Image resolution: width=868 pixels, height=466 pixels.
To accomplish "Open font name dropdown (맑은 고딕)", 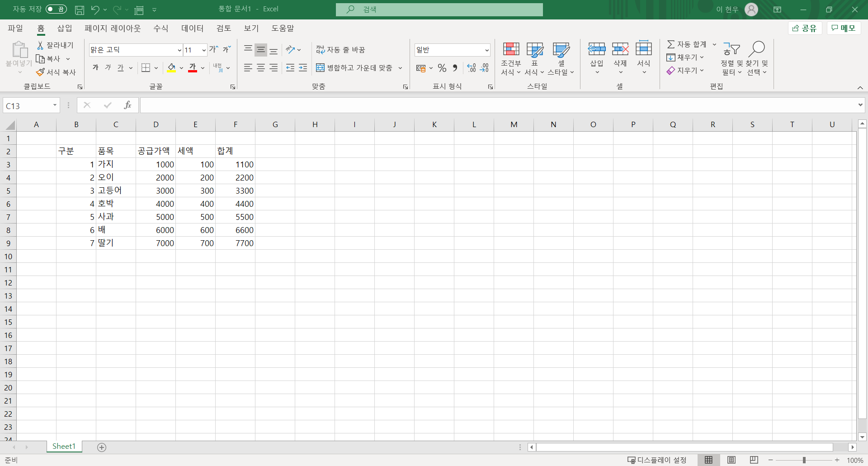I will [179, 50].
